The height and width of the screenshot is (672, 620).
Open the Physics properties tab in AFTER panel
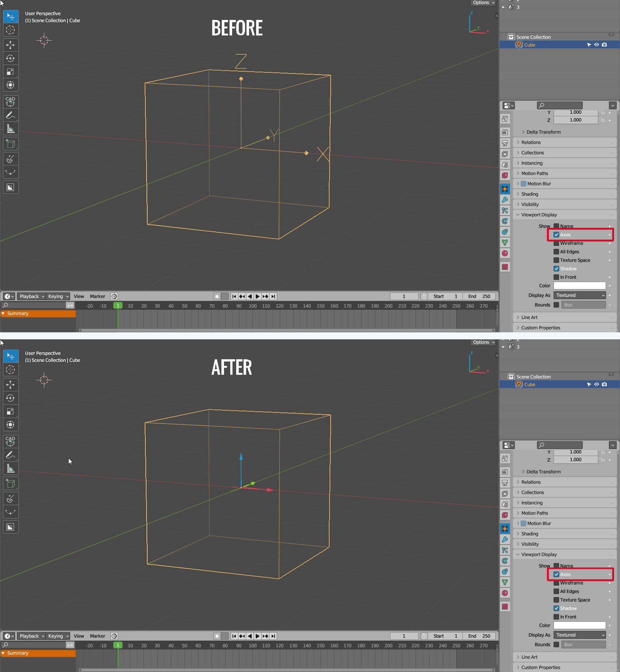pyautogui.click(x=505, y=561)
